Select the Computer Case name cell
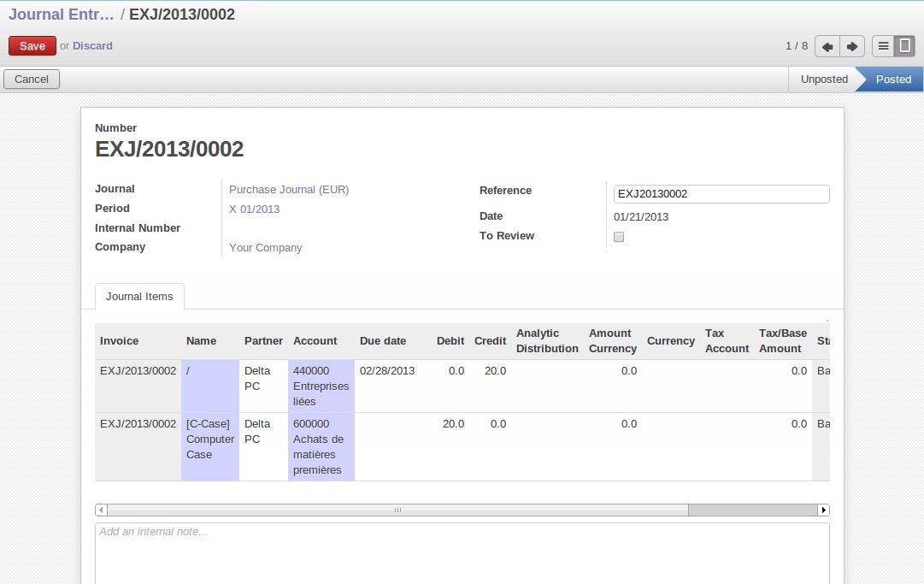The width and height of the screenshot is (924, 584). (x=209, y=439)
